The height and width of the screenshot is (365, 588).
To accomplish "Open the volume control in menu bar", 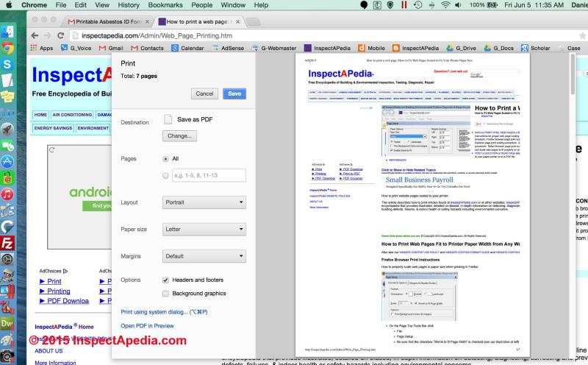I will [x=458, y=5].
